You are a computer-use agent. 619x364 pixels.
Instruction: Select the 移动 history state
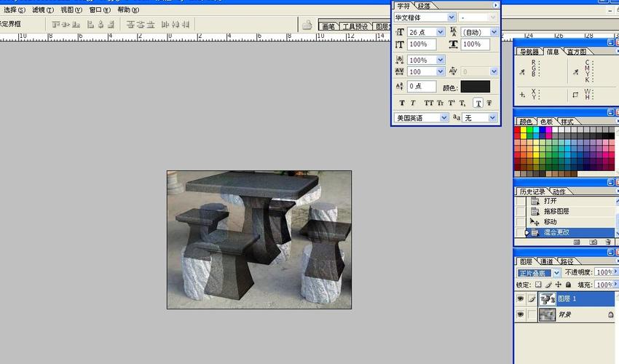click(x=550, y=221)
